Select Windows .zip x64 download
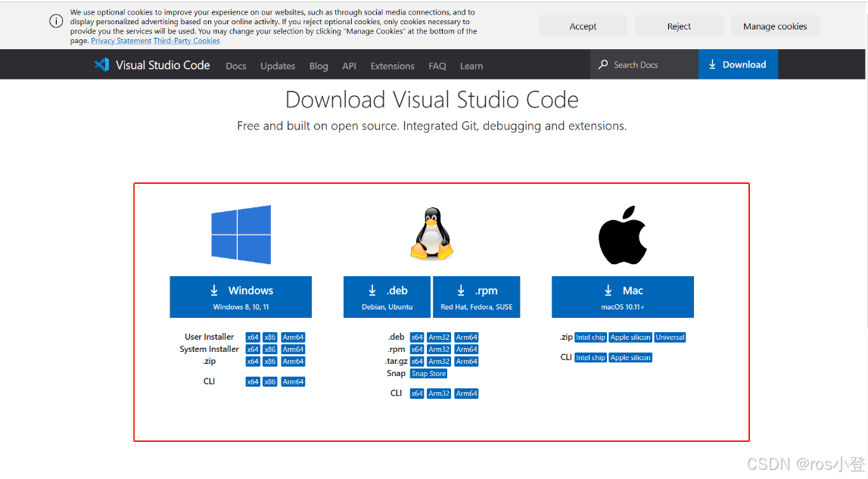This screenshot has width=868, height=479. pos(253,362)
